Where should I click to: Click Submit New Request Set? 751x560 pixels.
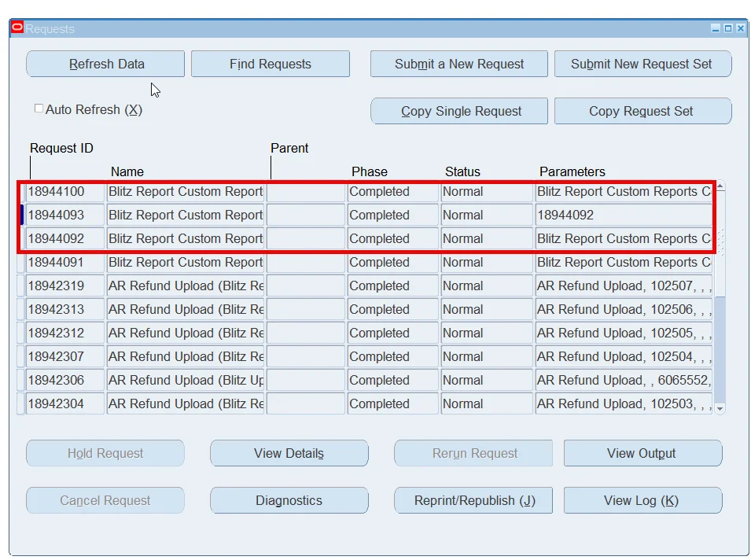[642, 64]
